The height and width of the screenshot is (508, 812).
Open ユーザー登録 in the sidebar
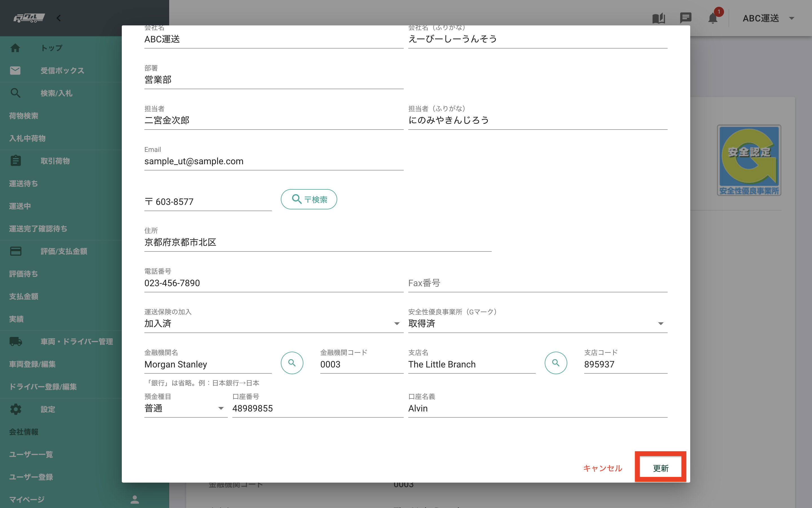(x=31, y=477)
